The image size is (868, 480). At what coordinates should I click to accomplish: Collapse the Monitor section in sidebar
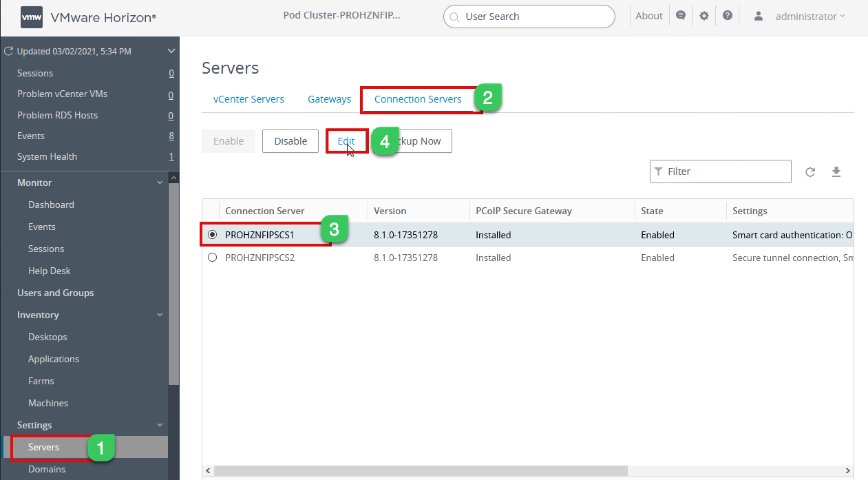click(x=160, y=182)
